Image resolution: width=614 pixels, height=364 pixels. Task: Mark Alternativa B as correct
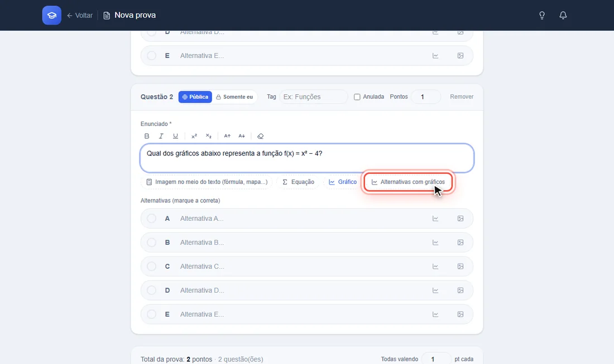151,242
